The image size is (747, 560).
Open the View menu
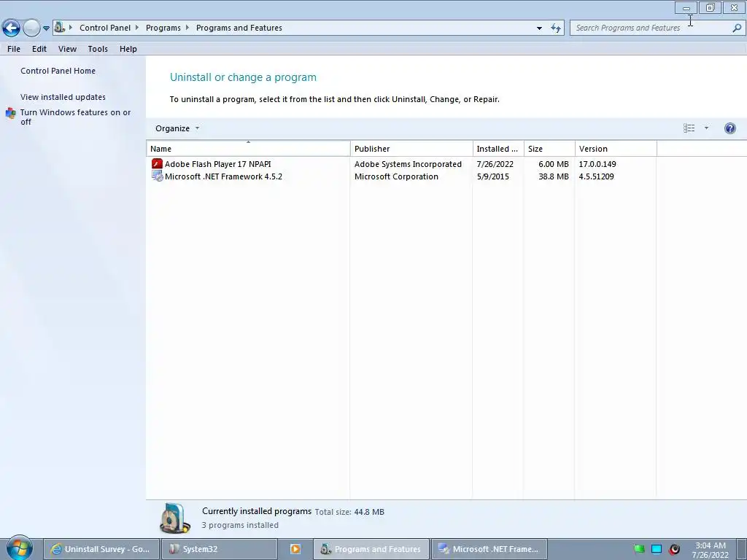67,49
